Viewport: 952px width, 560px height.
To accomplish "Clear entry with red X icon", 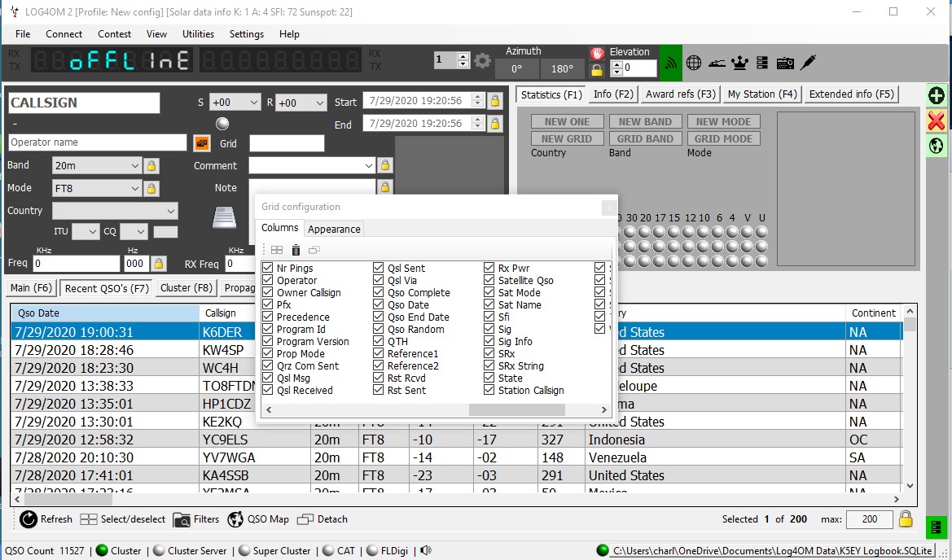I will [x=937, y=120].
